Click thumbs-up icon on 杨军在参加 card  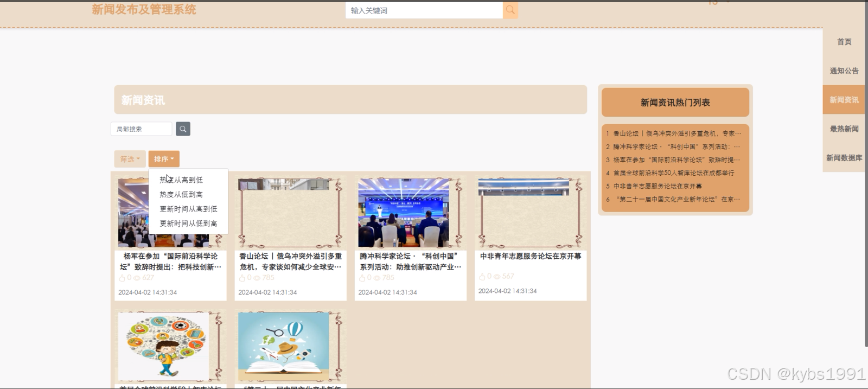click(x=122, y=278)
